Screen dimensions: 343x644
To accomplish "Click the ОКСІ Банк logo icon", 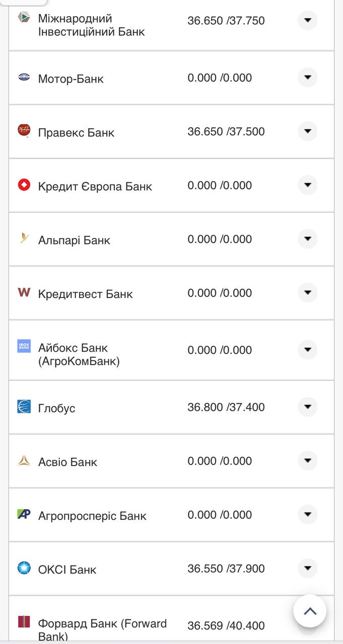I will coord(24,568).
